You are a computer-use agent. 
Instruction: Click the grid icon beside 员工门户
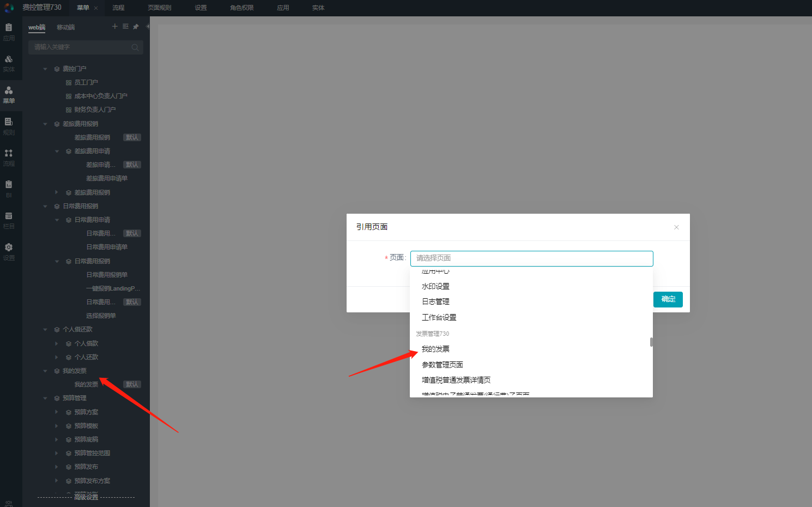point(69,83)
